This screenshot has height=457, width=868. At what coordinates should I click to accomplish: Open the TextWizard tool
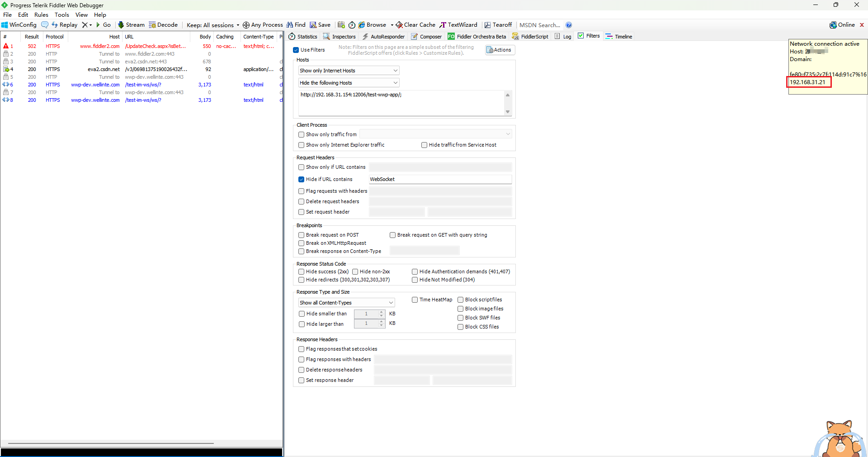point(458,25)
